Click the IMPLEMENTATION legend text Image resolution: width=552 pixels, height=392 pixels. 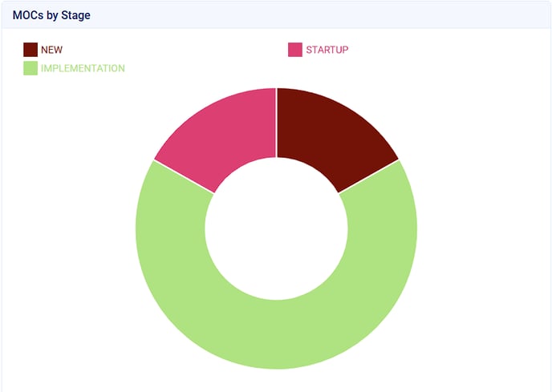click(83, 68)
